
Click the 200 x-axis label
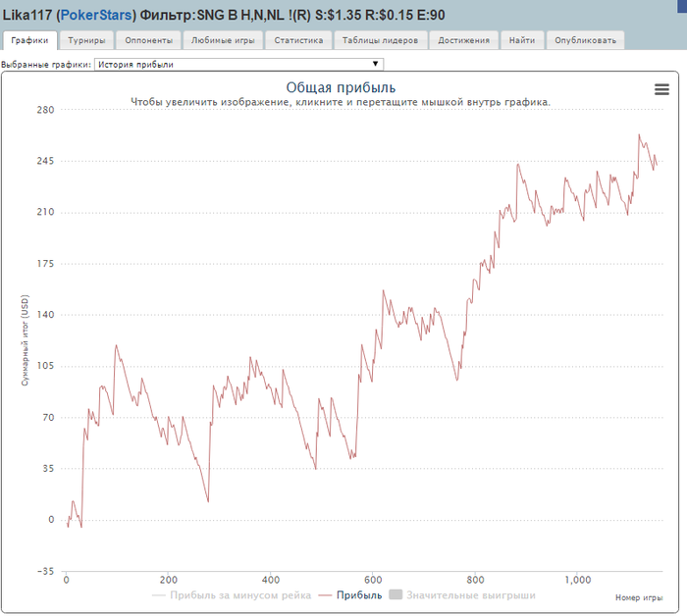(x=168, y=580)
